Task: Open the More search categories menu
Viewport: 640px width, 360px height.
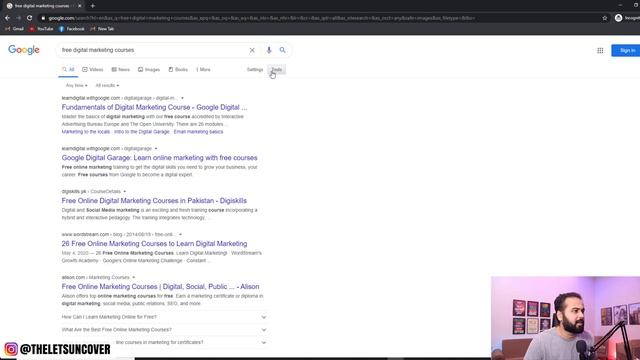Action: point(203,70)
